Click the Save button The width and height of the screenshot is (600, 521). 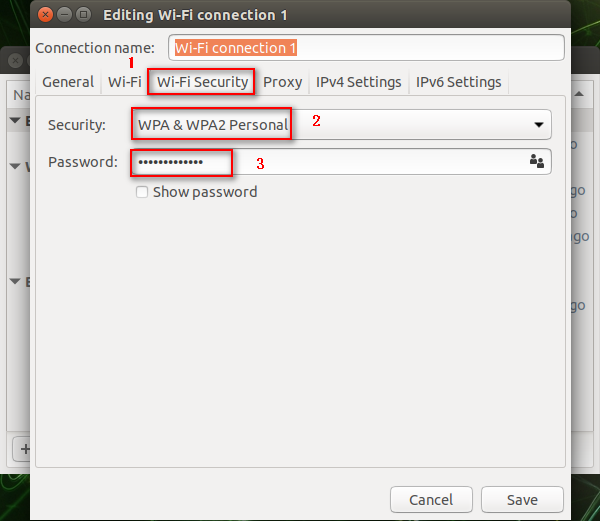pos(522,500)
